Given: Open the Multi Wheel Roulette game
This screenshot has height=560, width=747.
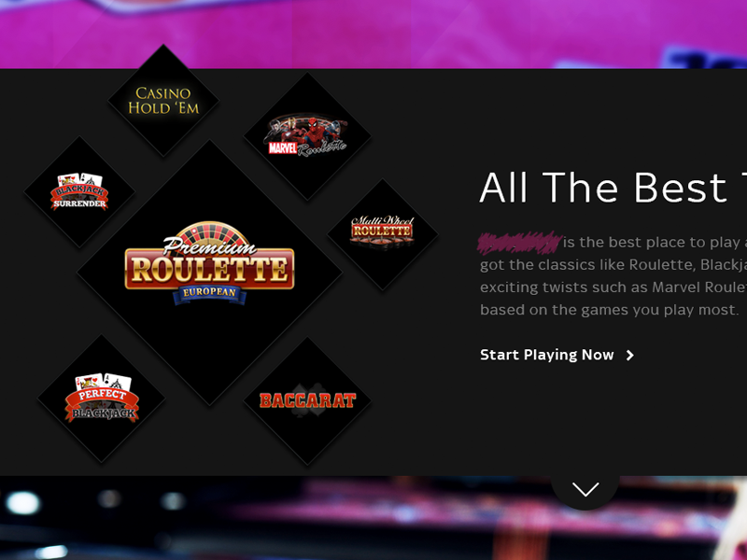Looking at the screenshot, I should 383,234.
